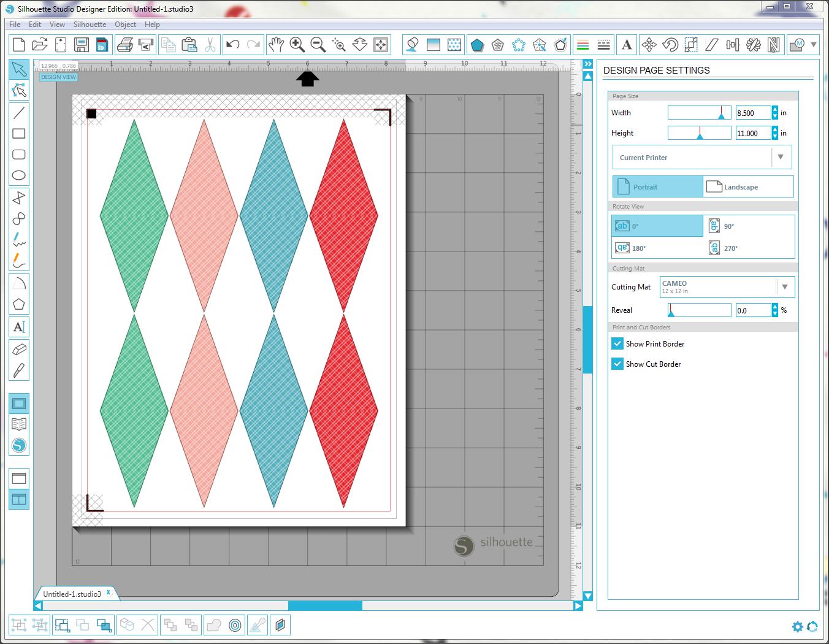Click the Reveal slider
Viewport: 829px width, 644px height.
pos(699,310)
